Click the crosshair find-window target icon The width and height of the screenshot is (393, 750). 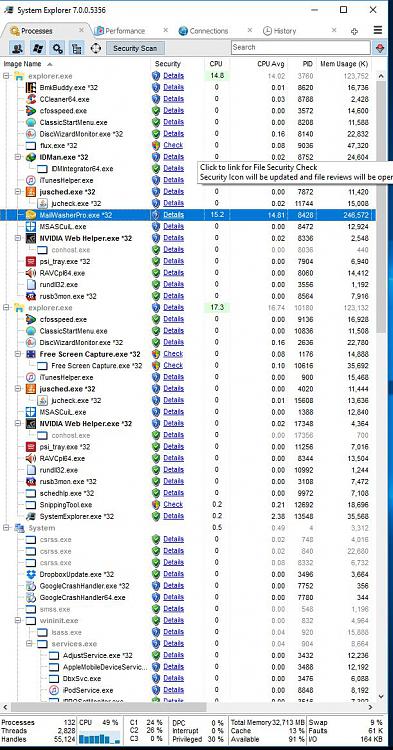96,48
